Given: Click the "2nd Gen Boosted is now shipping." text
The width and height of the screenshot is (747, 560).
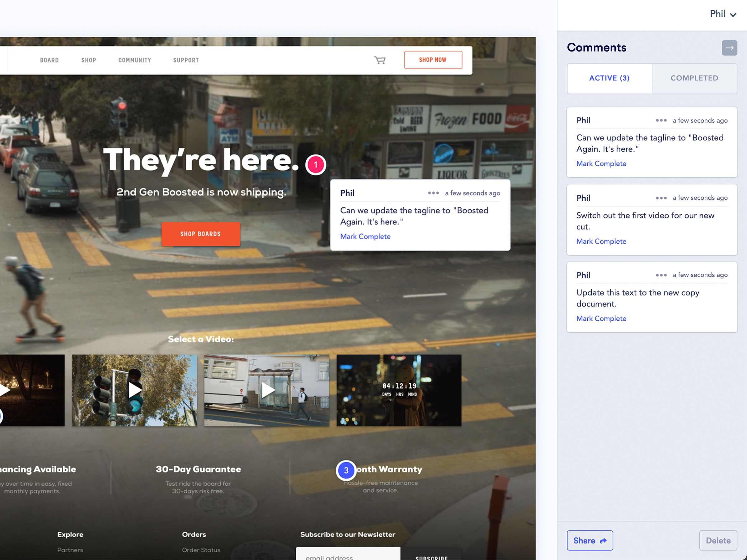Looking at the screenshot, I should tap(201, 192).
